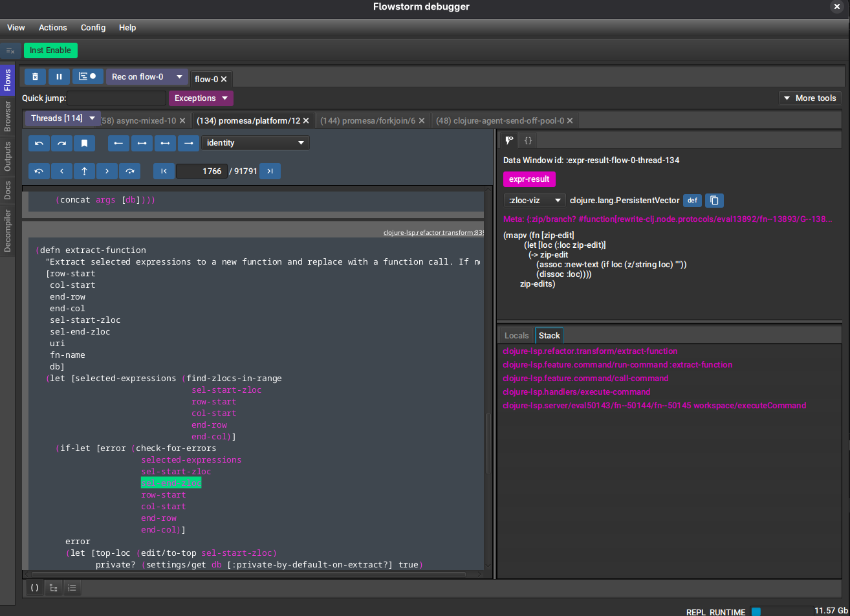Click the copy value icon next to def
Viewport: 850px width, 616px height.
[714, 201]
